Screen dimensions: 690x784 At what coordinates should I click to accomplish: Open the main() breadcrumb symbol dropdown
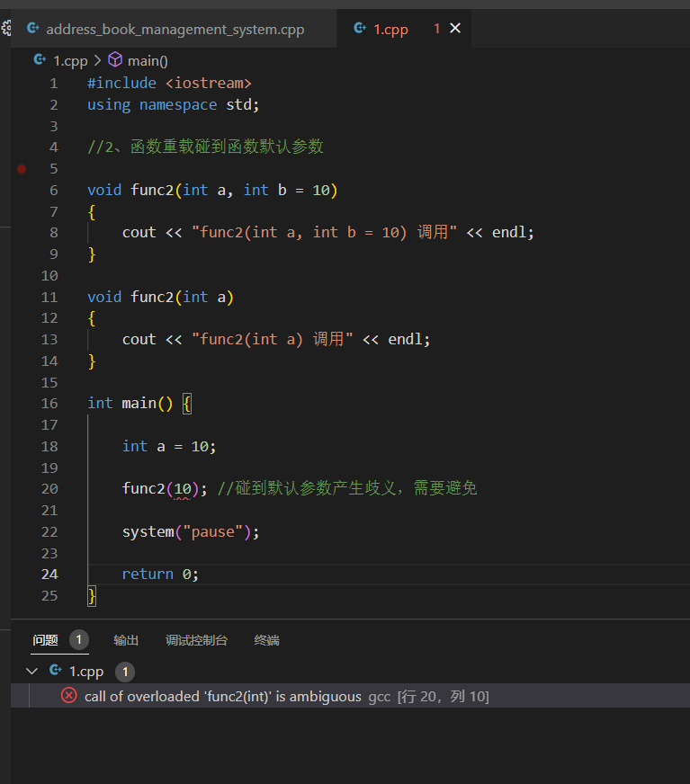pos(148,60)
